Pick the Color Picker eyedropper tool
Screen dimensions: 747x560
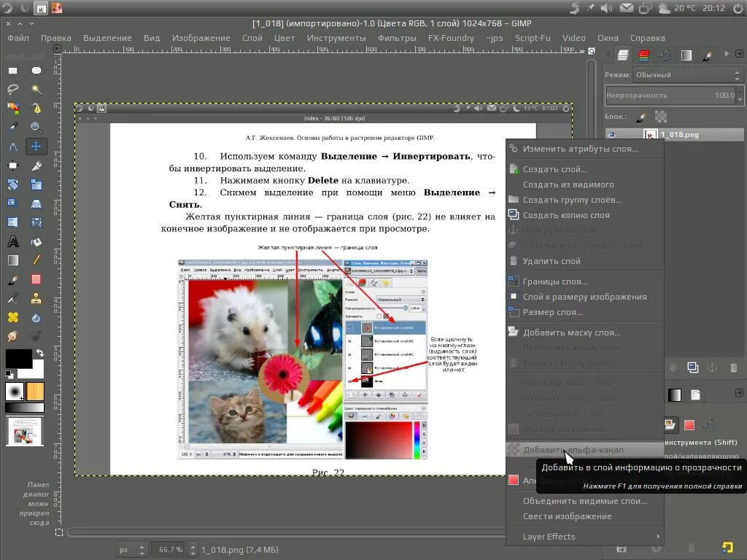(13, 127)
